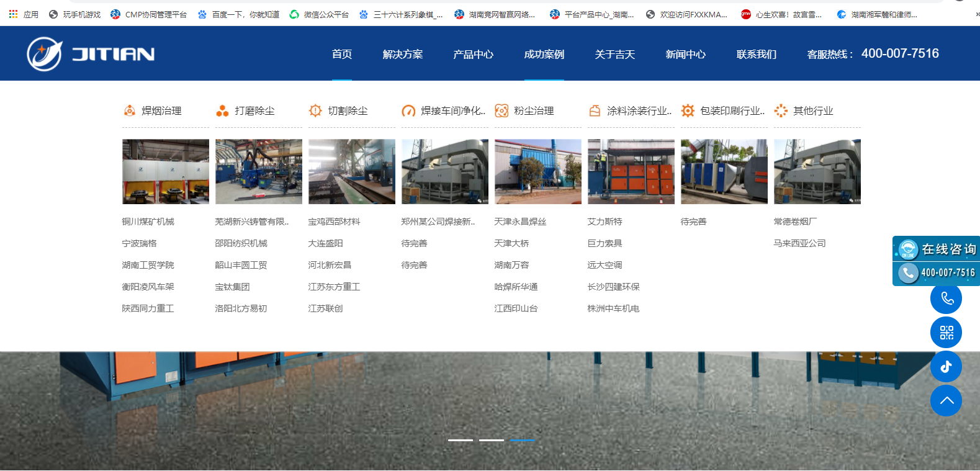Go to 新闻中心 in the navigation bar
The width and height of the screenshot is (980, 471).
[685, 55]
